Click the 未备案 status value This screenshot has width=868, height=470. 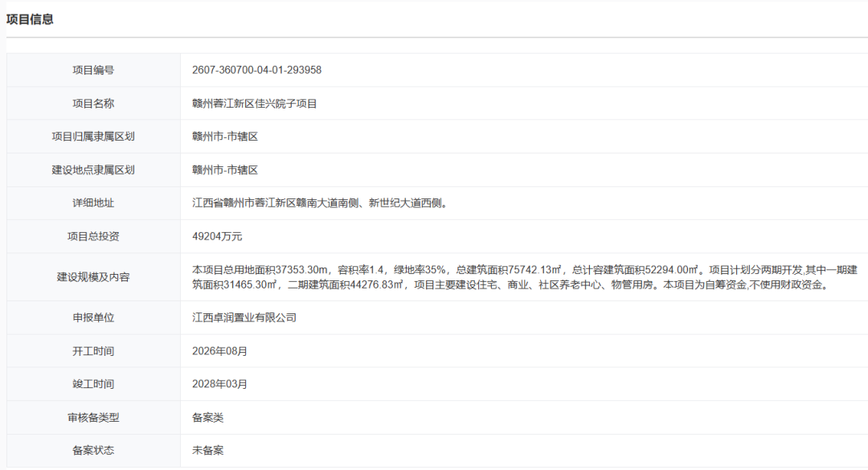[207, 451]
